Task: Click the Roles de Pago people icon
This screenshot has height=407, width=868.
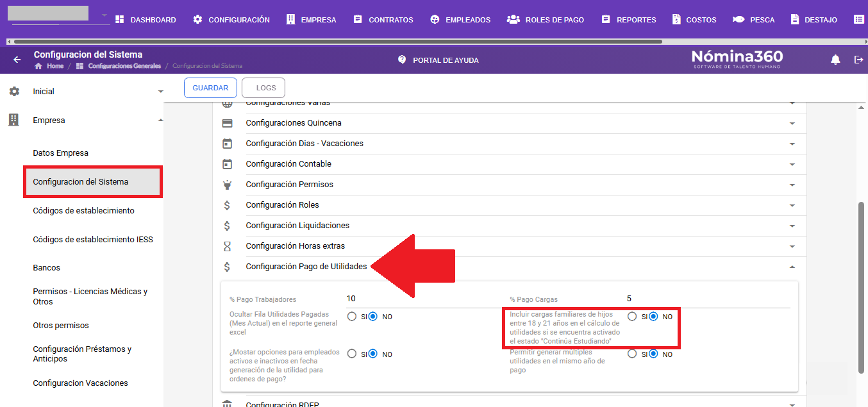Action: [513, 19]
